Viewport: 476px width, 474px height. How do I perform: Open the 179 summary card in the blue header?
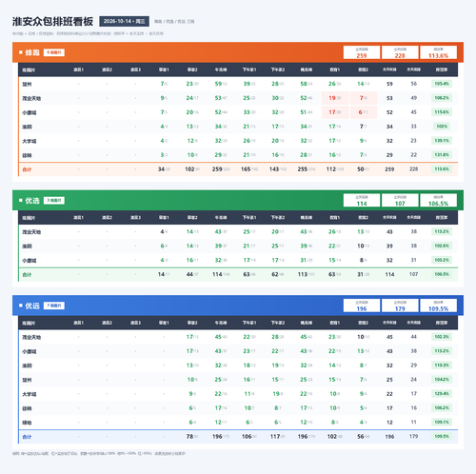coord(400,306)
